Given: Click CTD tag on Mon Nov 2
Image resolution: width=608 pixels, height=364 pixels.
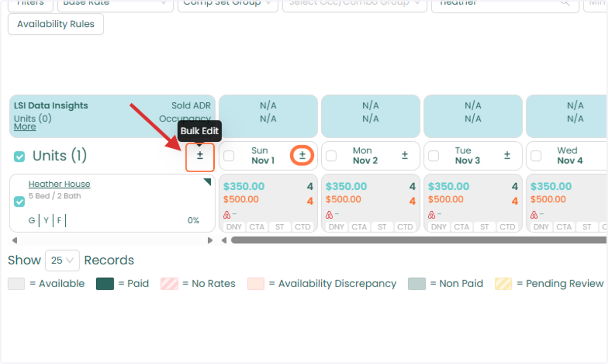Looking at the screenshot, I should 405,227.
